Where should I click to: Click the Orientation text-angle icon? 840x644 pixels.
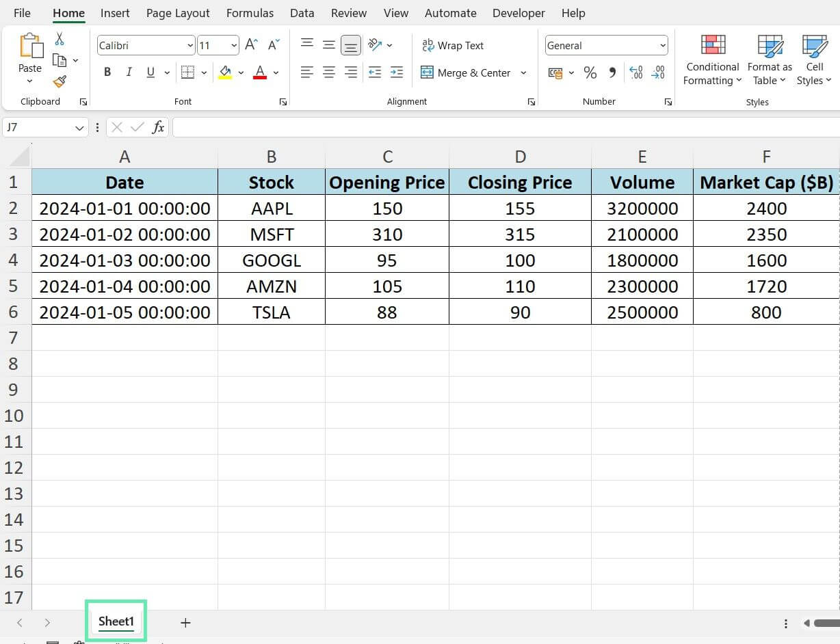coord(375,45)
